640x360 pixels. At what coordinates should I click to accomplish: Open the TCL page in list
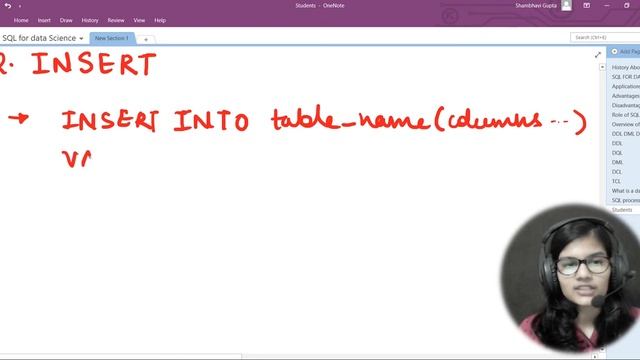coord(616,181)
